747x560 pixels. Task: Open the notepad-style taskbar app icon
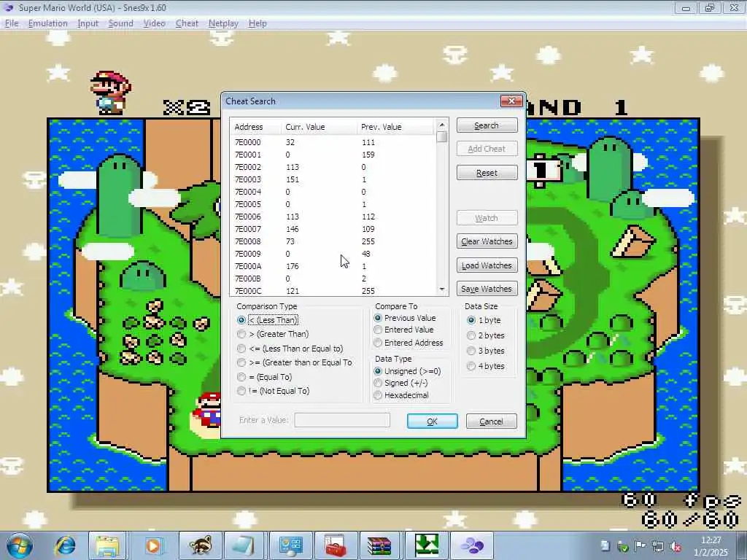(x=244, y=545)
